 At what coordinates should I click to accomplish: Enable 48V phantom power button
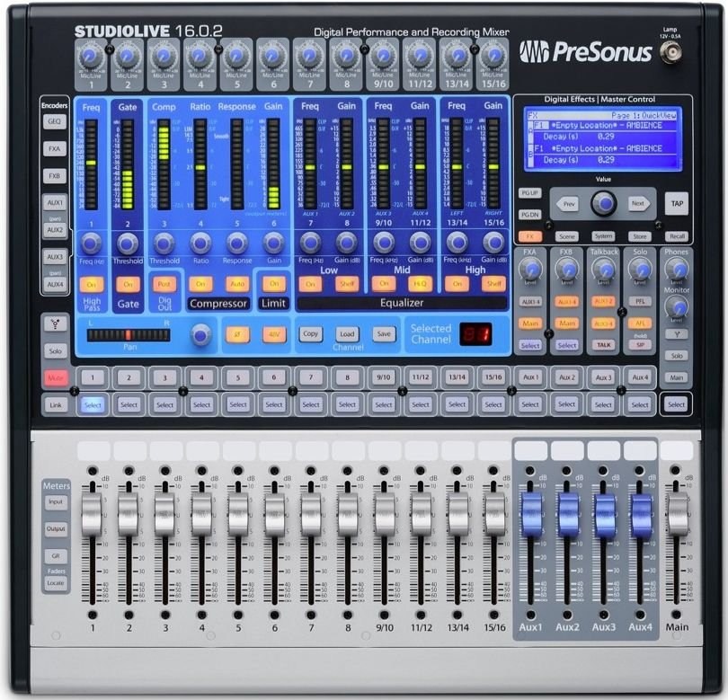pos(274,334)
